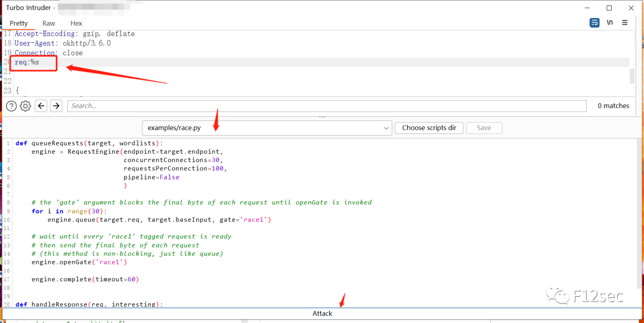The image size is (644, 323).
Task: Toggle the \n non-printable characters button
Action: click(609, 23)
